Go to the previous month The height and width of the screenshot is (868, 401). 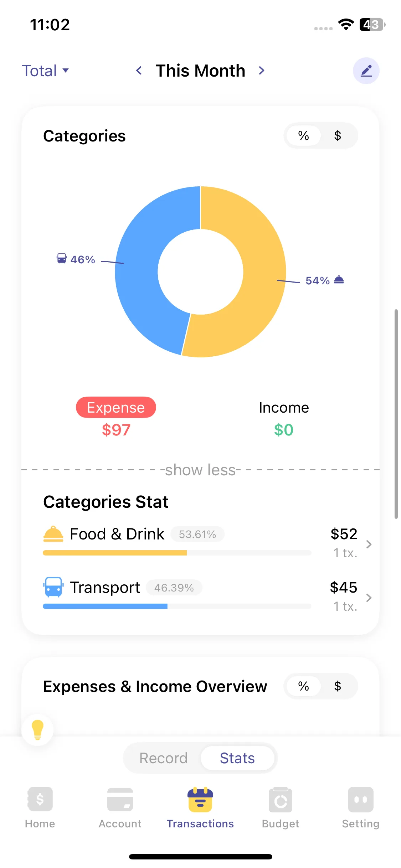pos(139,71)
